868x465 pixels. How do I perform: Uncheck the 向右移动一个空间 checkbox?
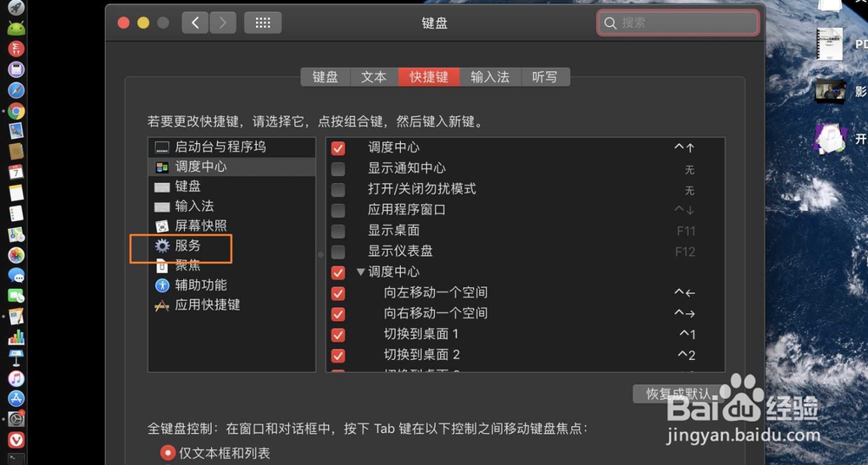pyautogui.click(x=338, y=314)
